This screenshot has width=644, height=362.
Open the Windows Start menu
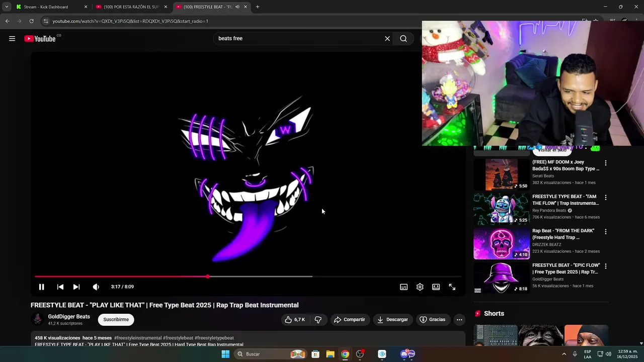click(225, 354)
